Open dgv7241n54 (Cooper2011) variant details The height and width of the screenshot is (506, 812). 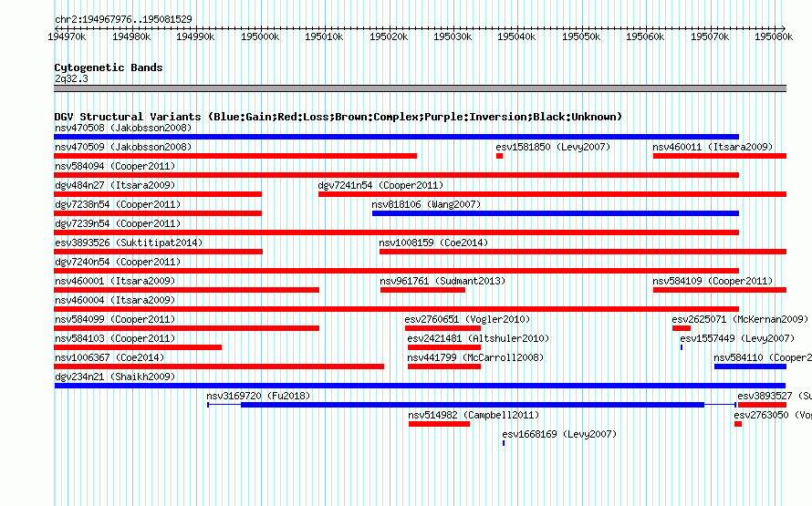pos(380,185)
